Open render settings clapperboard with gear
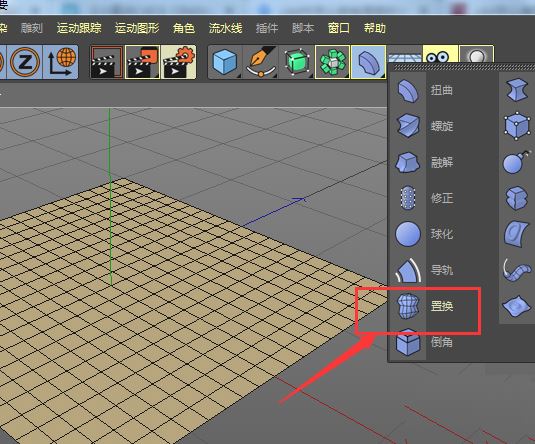 (x=178, y=62)
